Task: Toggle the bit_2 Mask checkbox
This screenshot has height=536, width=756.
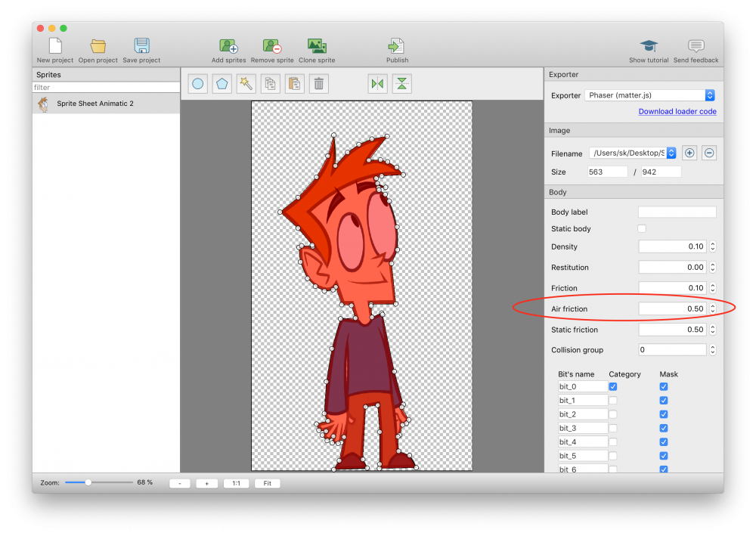Action: 664,414
